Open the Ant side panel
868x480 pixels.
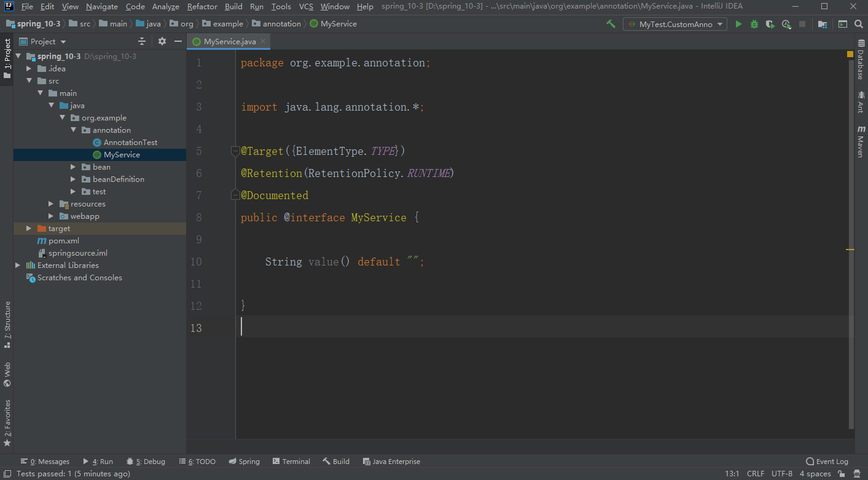(861, 102)
